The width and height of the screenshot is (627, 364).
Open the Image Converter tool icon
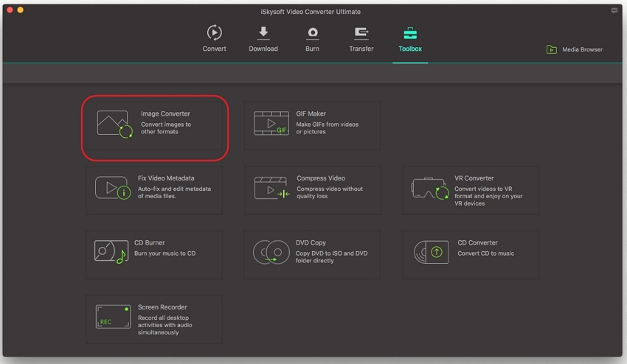pyautogui.click(x=114, y=124)
